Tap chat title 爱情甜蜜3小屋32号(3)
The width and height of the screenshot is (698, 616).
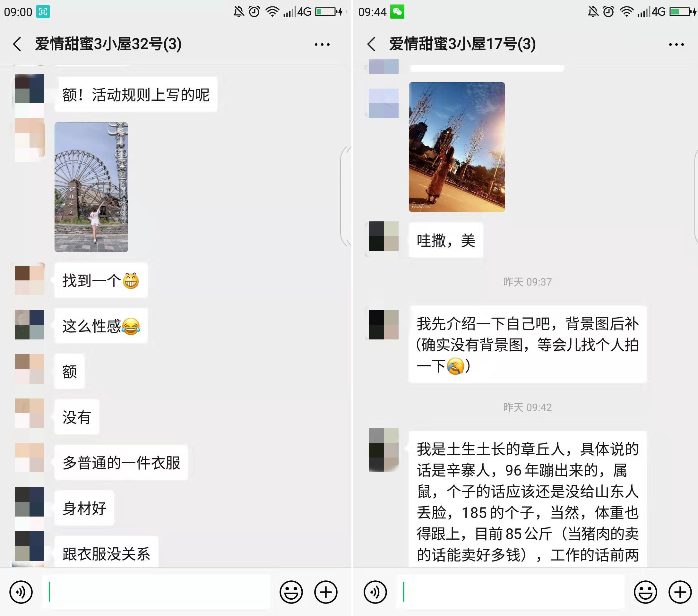[x=108, y=44]
